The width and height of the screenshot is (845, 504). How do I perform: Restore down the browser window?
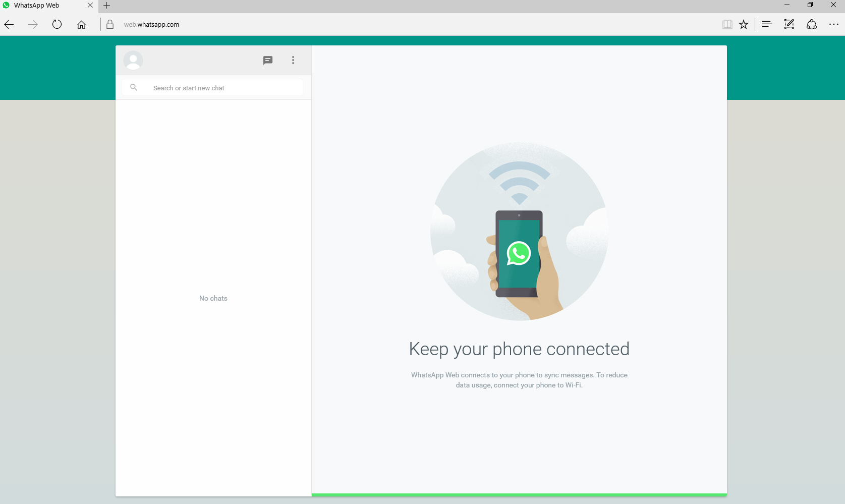[x=810, y=5]
